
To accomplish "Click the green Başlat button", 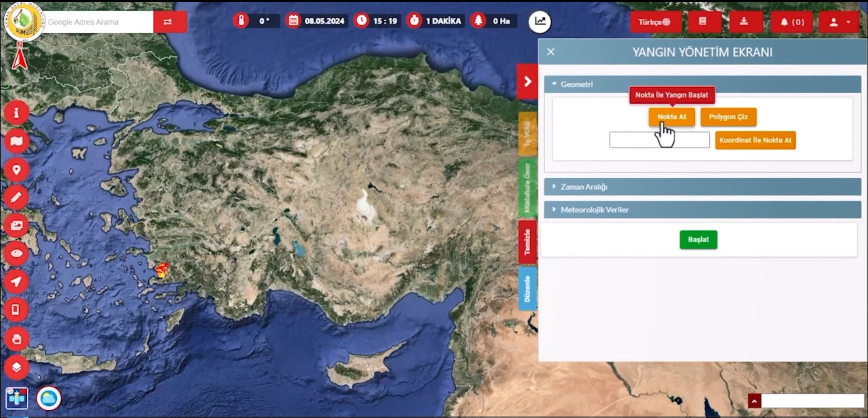I will pos(698,240).
